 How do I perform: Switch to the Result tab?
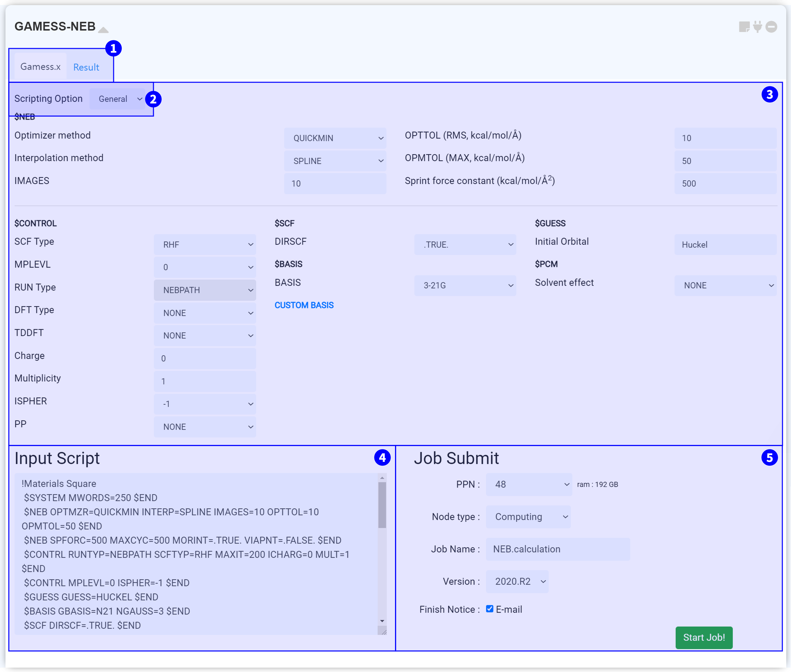[86, 67]
